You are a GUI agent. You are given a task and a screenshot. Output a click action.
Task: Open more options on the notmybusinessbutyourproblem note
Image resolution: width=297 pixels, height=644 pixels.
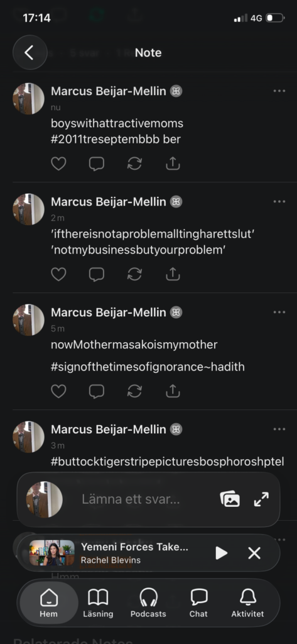(279, 201)
